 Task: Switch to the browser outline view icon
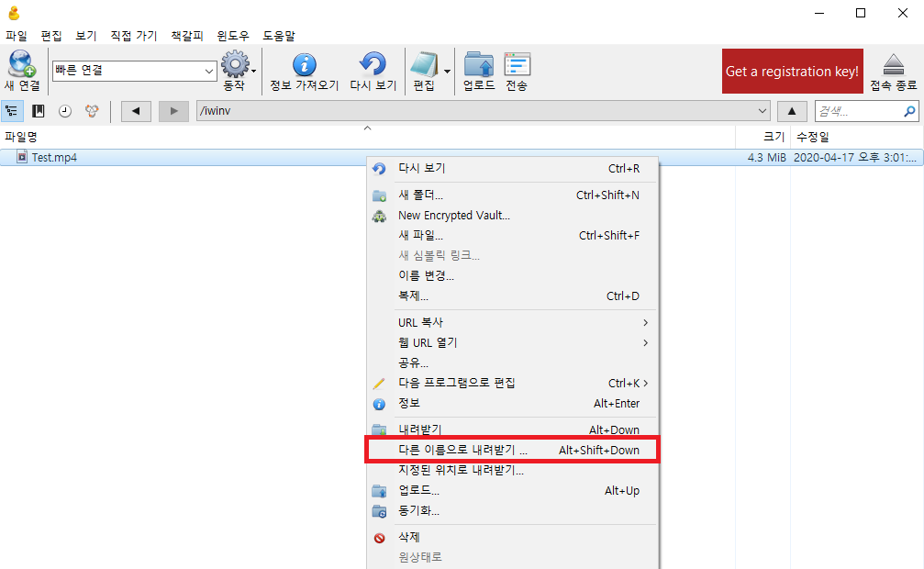click(x=11, y=111)
